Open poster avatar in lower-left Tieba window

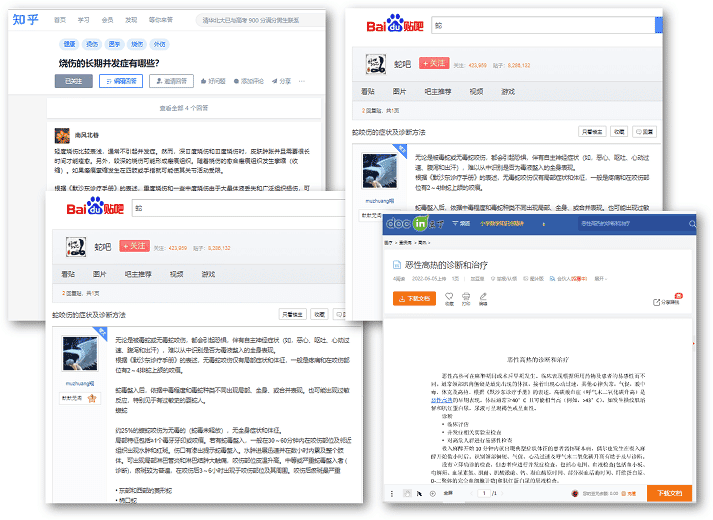[80, 353]
